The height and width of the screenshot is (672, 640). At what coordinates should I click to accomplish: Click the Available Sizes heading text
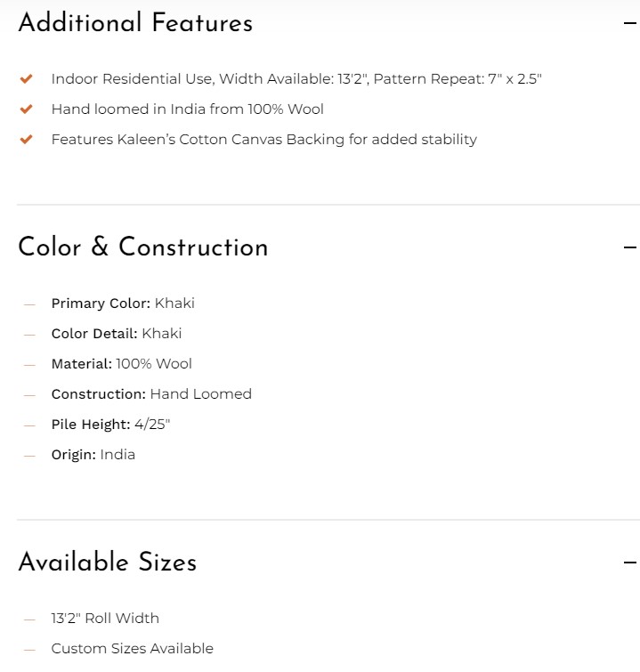coord(107,563)
